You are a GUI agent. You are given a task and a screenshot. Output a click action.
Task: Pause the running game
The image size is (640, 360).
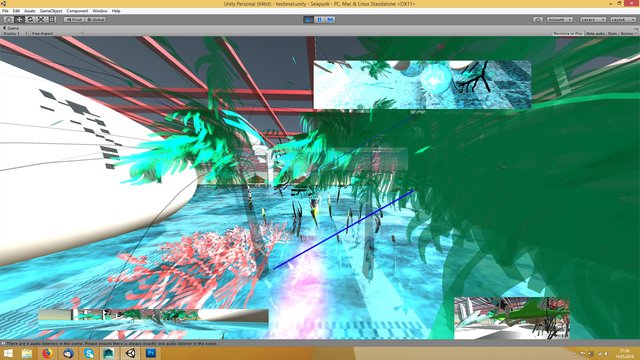tap(320, 20)
